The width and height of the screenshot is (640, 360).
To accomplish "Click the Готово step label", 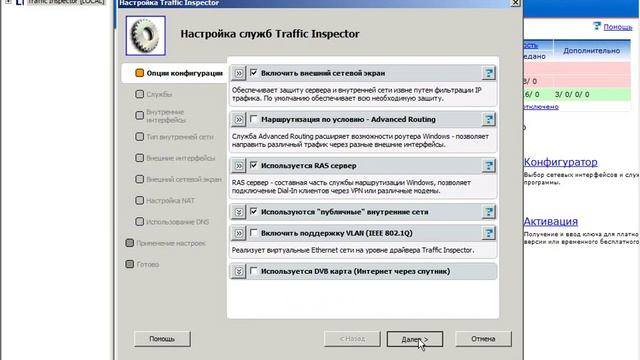I will tap(148, 264).
